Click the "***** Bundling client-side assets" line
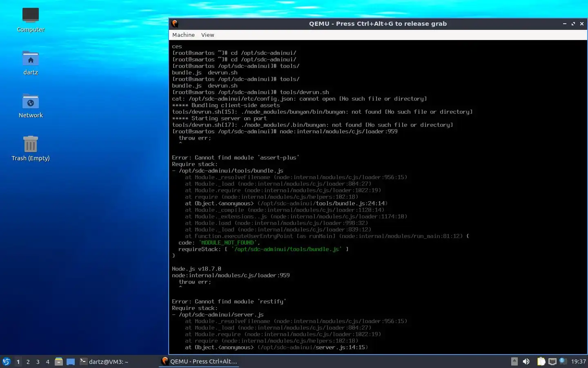Viewport: 588px width, 368px height. pos(226,105)
